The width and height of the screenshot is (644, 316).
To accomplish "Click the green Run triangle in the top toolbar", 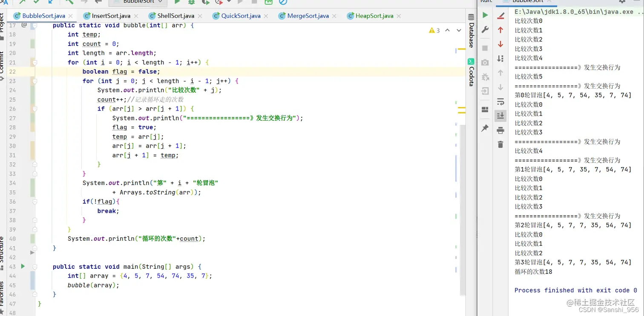I will point(177,2).
